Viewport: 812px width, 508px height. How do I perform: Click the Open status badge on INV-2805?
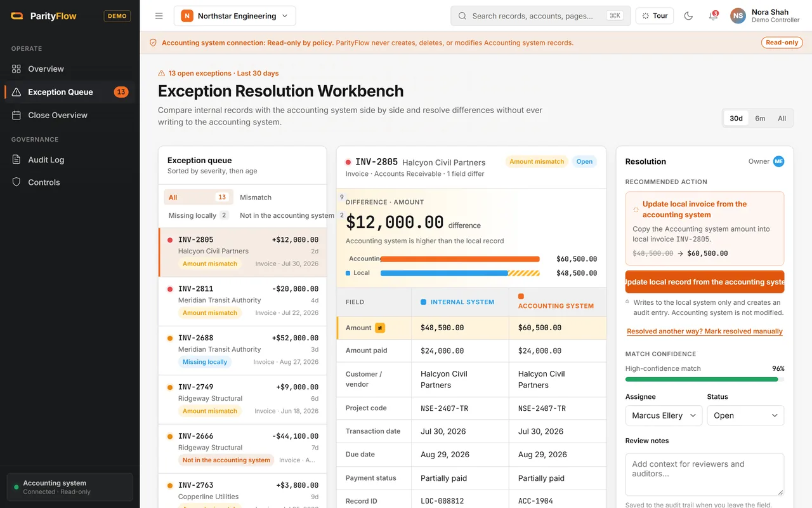pos(584,161)
